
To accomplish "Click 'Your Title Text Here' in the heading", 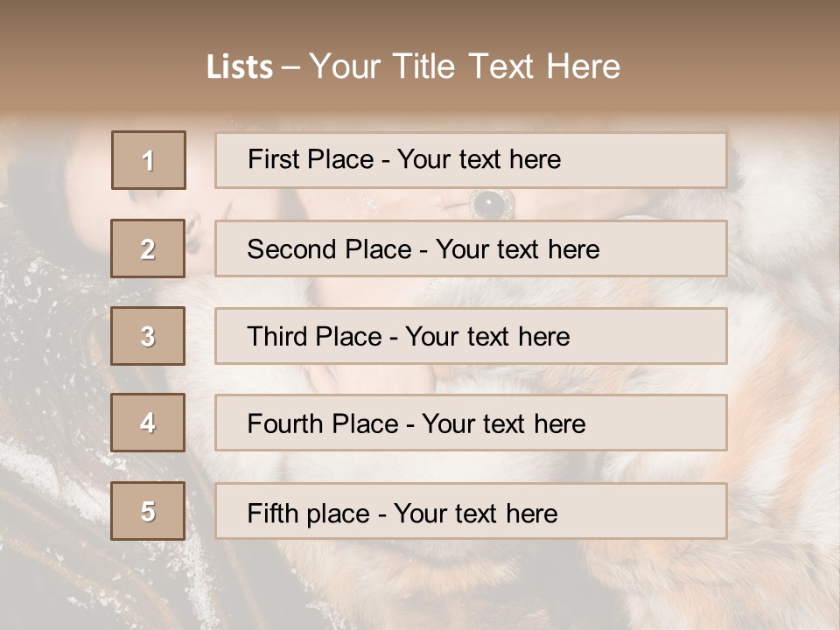I will tap(465, 66).
